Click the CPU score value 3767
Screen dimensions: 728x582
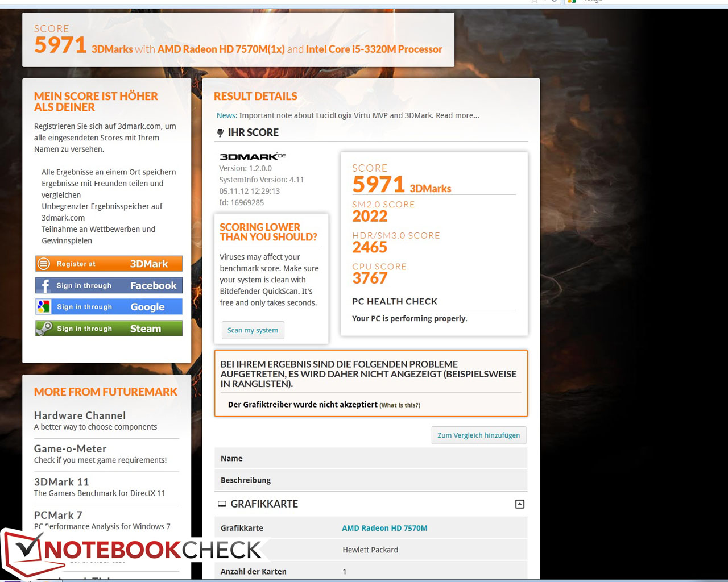coord(370,278)
